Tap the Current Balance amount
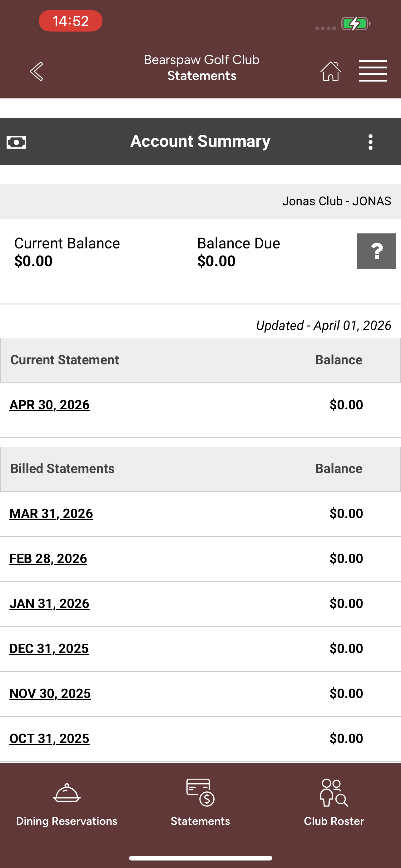The height and width of the screenshot is (868, 401). (33, 261)
